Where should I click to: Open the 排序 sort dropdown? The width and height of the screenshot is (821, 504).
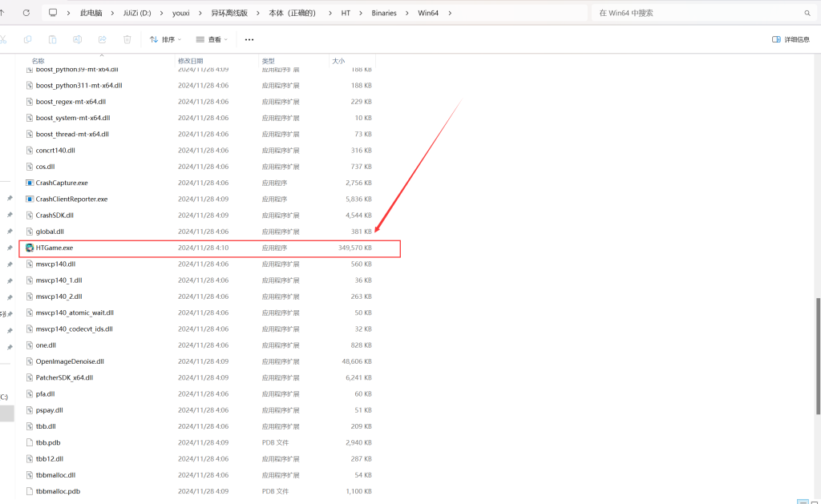click(x=165, y=39)
